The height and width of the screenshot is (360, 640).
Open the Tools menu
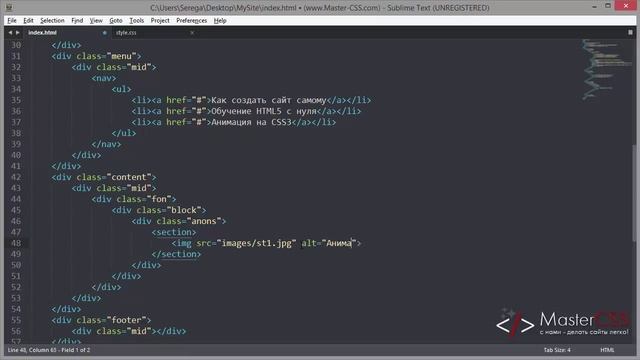pyautogui.click(x=136, y=20)
